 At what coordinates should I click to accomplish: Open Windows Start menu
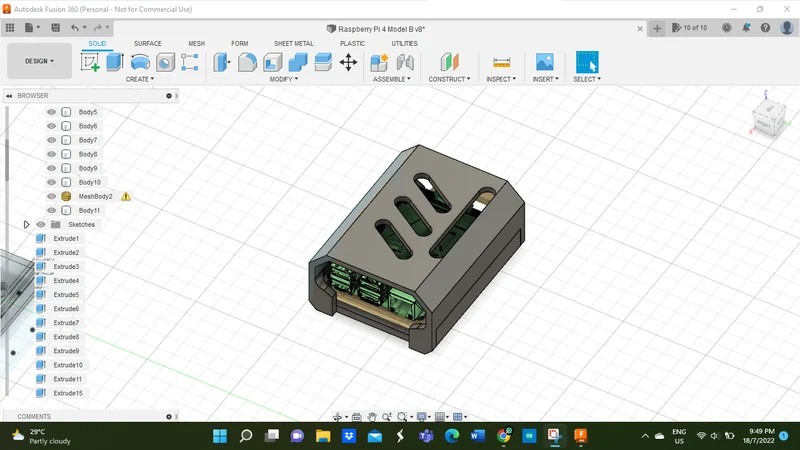pyautogui.click(x=220, y=436)
